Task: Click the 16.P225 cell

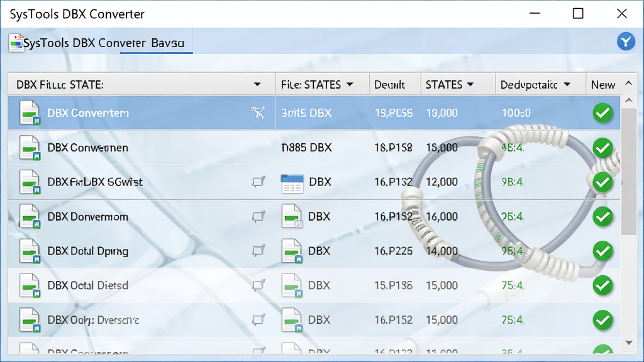Action: click(394, 251)
